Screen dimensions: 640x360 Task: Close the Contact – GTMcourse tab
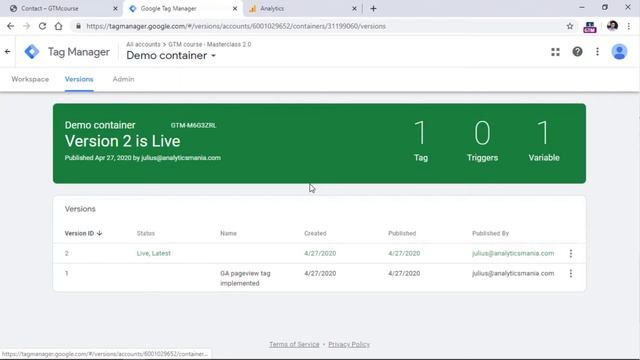click(x=115, y=9)
